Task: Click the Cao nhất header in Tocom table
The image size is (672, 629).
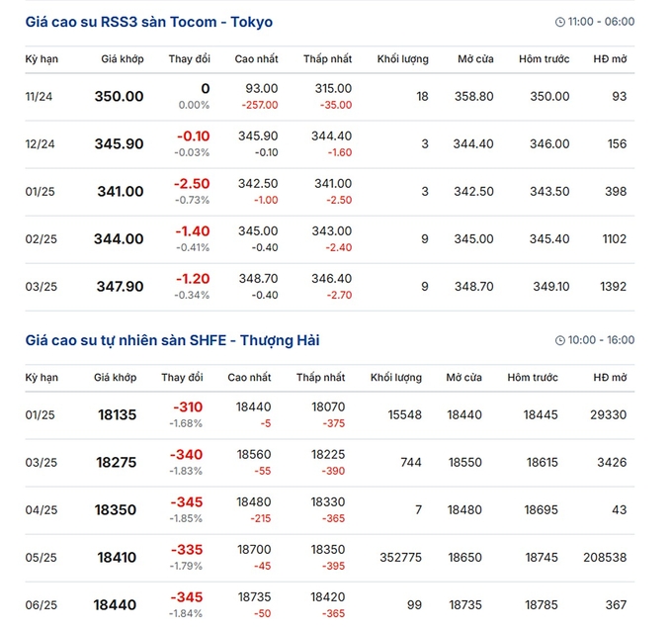Action: pos(256,58)
